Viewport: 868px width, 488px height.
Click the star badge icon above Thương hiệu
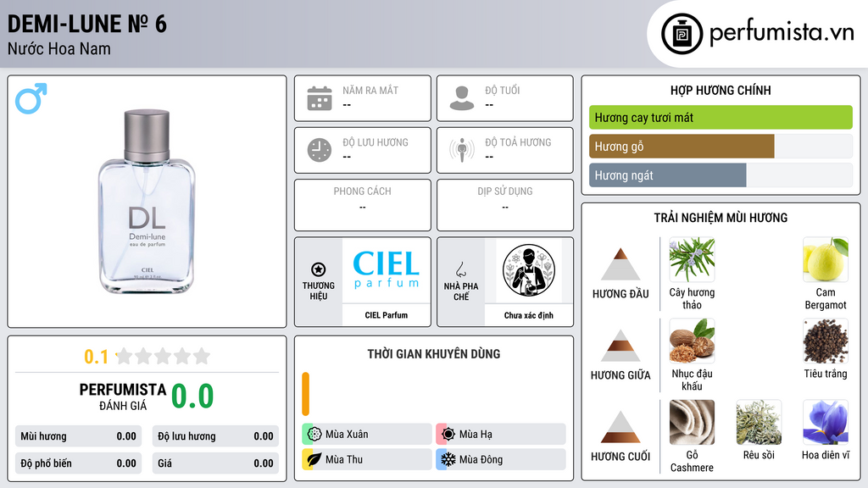pos(319,269)
